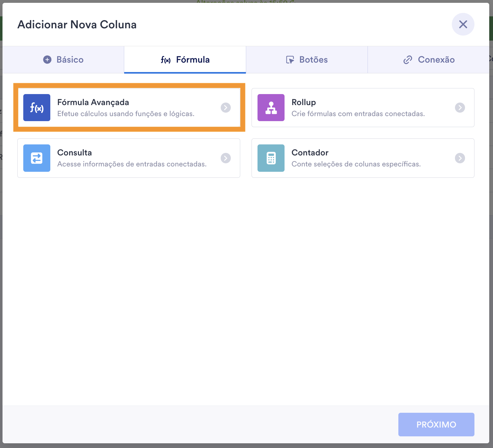The image size is (493, 448).
Task: Choose the Fórmula Avançada title
Action: [93, 102]
